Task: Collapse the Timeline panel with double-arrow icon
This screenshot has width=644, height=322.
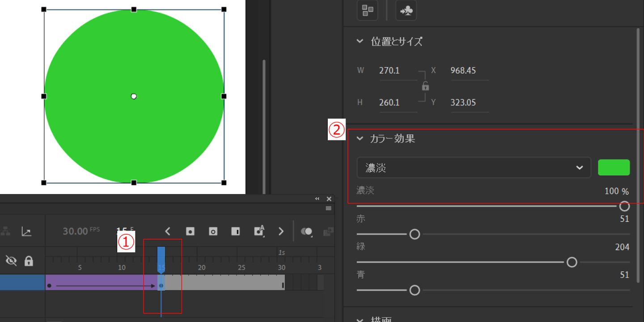Action: coord(317,199)
